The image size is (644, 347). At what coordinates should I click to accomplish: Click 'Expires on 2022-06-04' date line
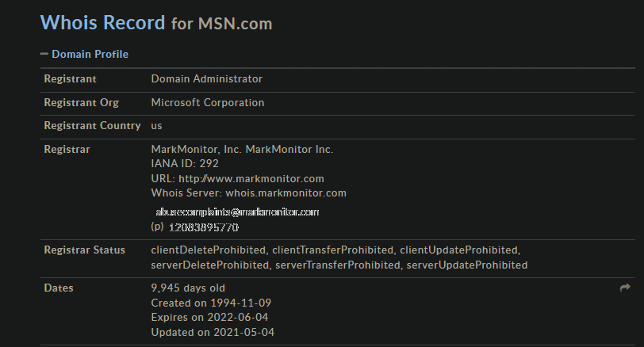(209, 317)
